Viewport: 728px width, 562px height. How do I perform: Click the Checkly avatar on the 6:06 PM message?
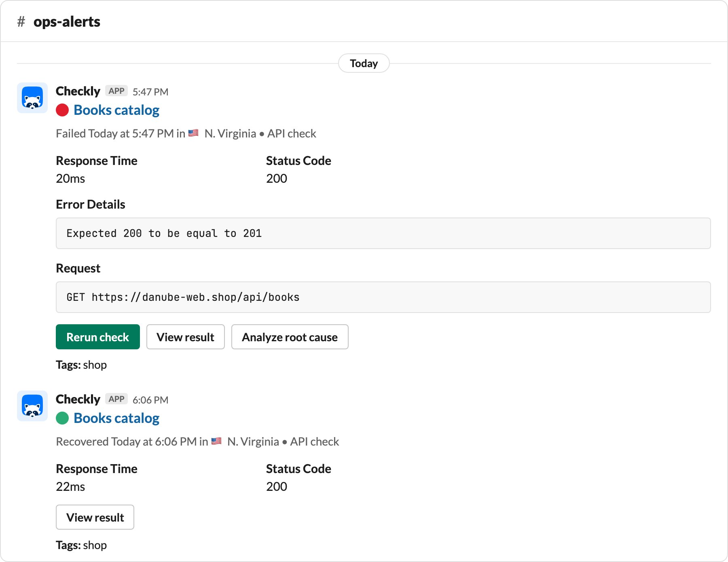(x=32, y=406)
